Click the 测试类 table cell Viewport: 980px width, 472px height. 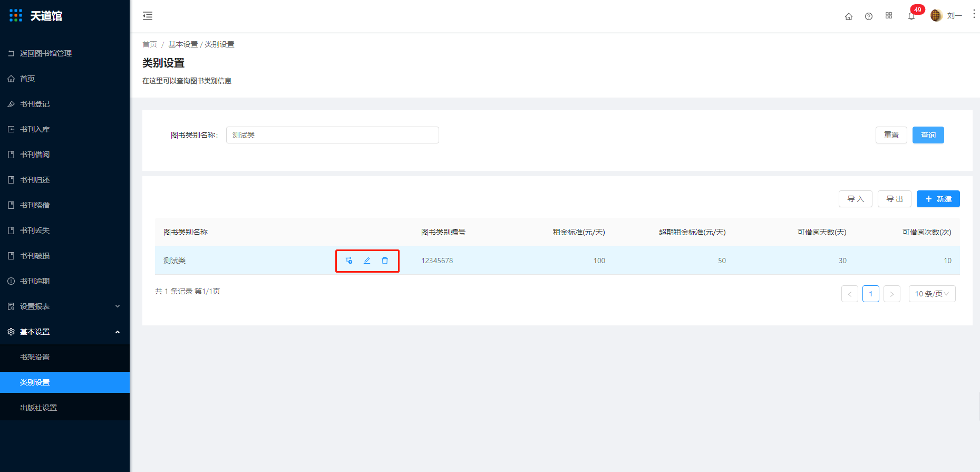pos(174,261)
